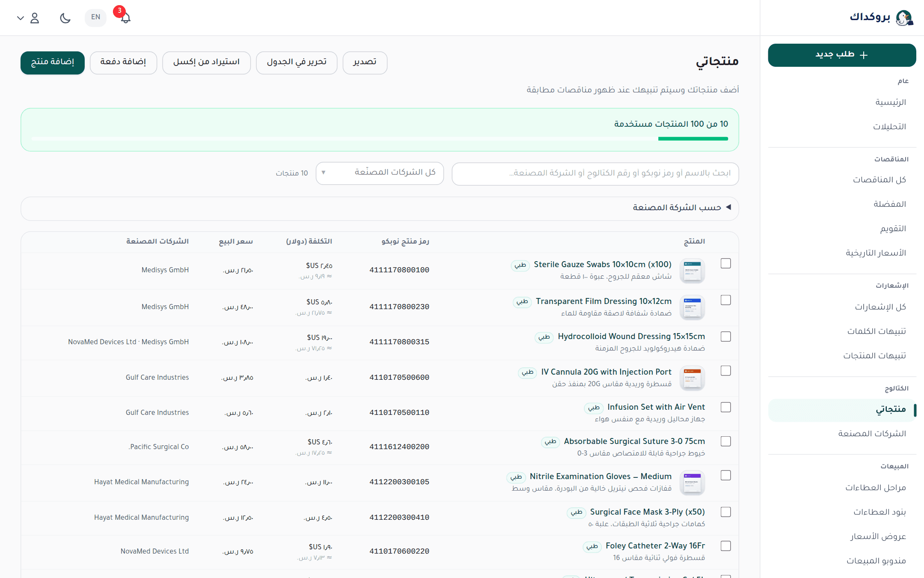Click the التكلفة (دولار) column header
Image resolution: width=924 pixels, height=578 pixels.
point(309,241)
